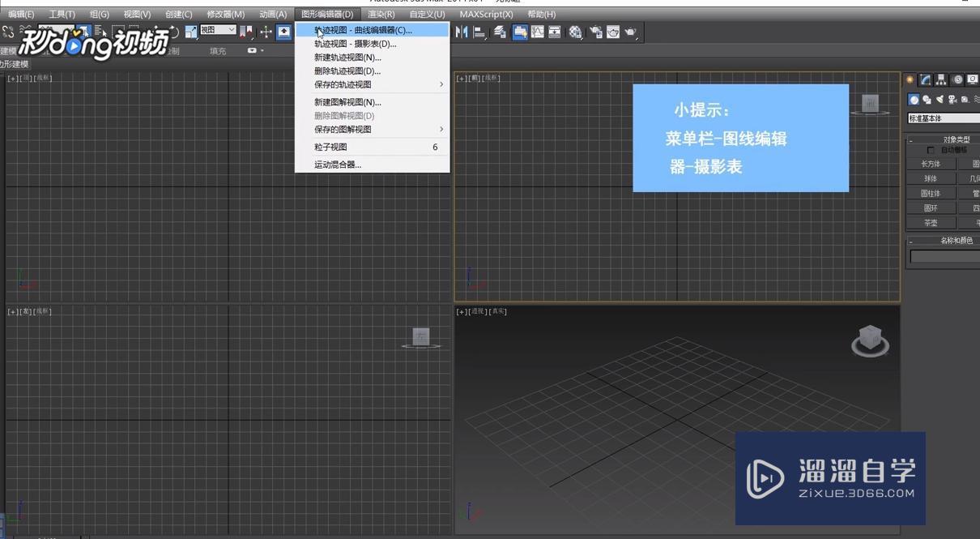The height and width of the screenshot is (539, 980).
Task: Click the Mirror tool icon
Action: (x=462, y=32)
